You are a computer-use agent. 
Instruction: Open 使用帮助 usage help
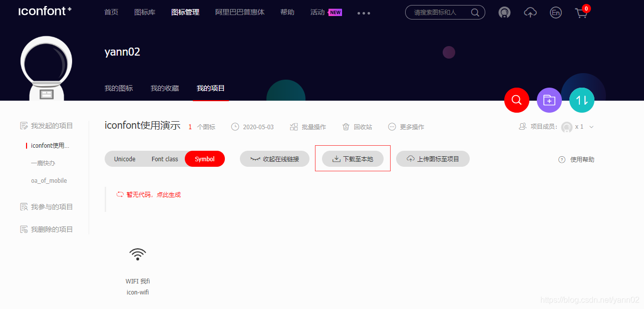point(576,159)
